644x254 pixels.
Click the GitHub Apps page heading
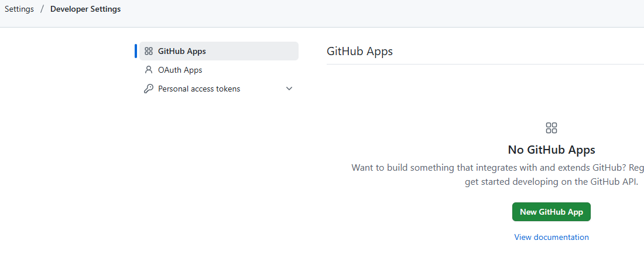360,52
